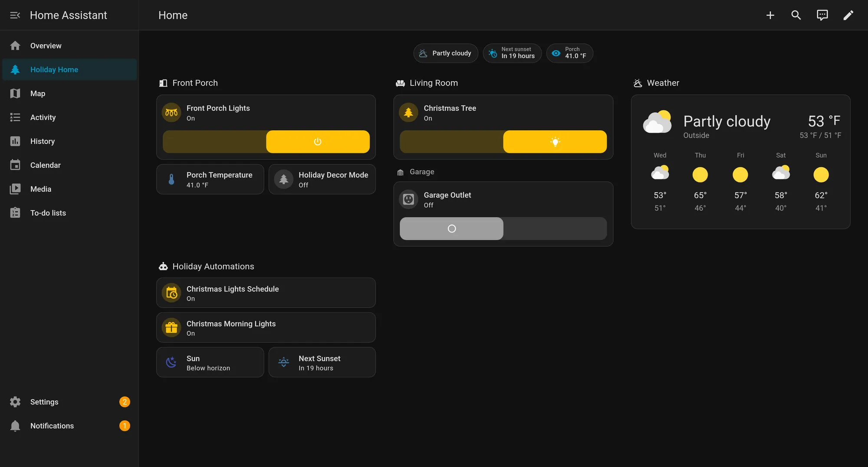
Task: Open Settings in the sidebar
Action: point(69,402)
